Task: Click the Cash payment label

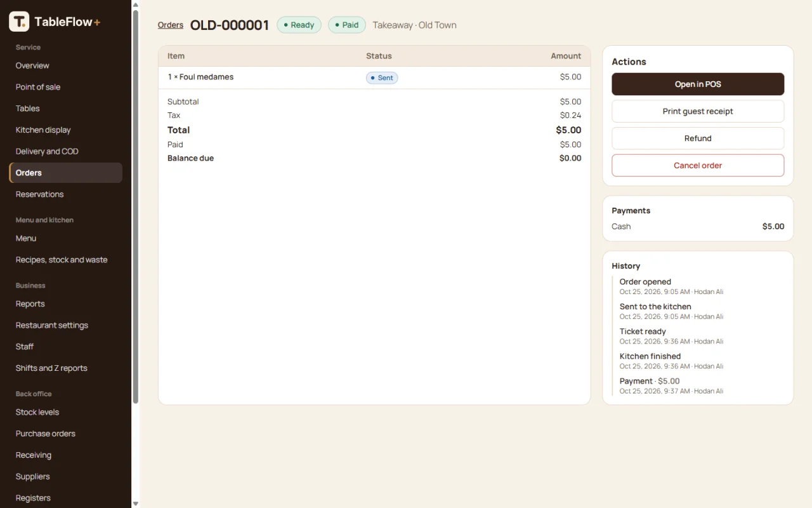Action: pyautogui.click(x=621, y=227)
